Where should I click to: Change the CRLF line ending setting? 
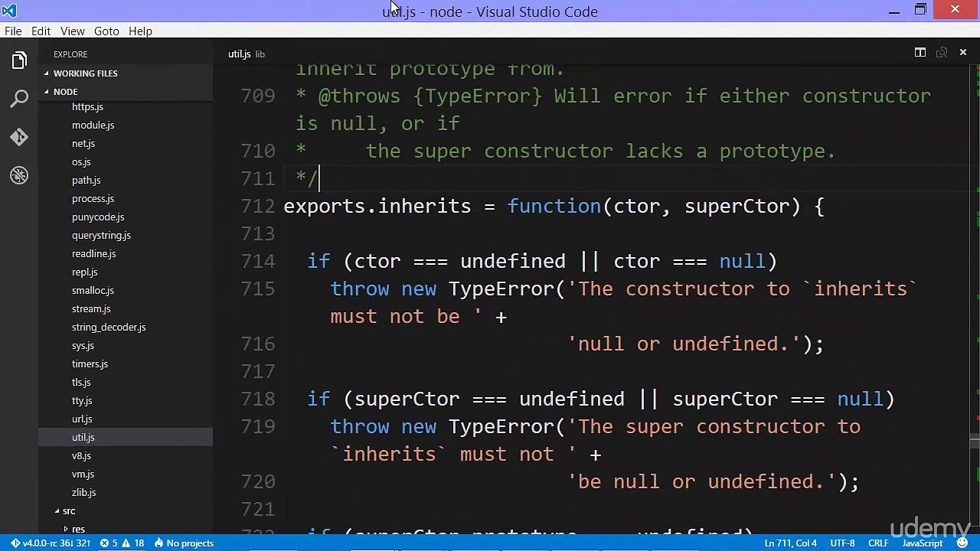(878, 543)
